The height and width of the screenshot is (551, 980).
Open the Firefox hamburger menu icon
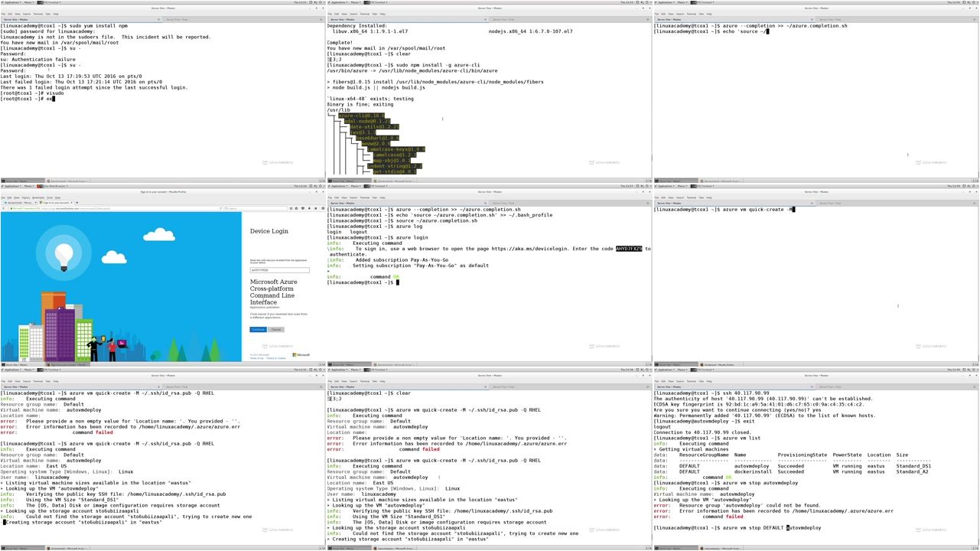323,208
